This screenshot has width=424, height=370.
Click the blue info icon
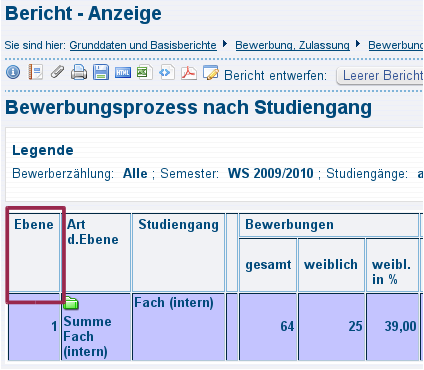coord(13,72)
